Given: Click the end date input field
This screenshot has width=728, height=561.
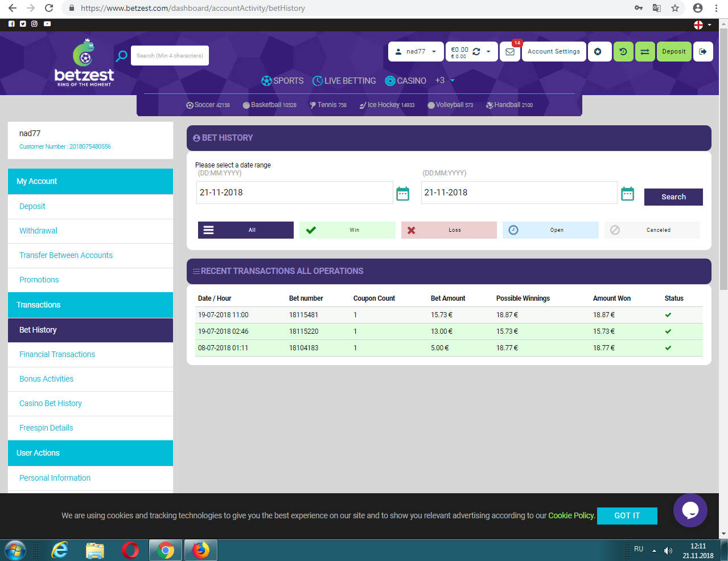Looking at the screenshot, I should [519, 193].
